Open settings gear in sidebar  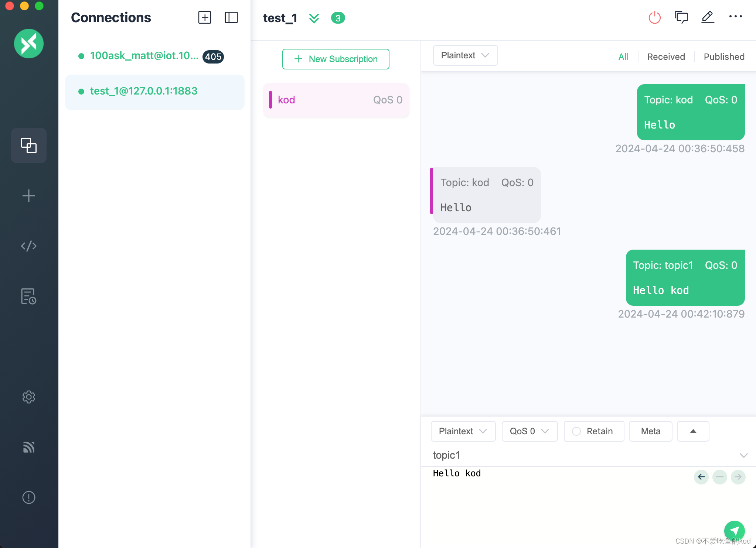[x=28, y=397]
